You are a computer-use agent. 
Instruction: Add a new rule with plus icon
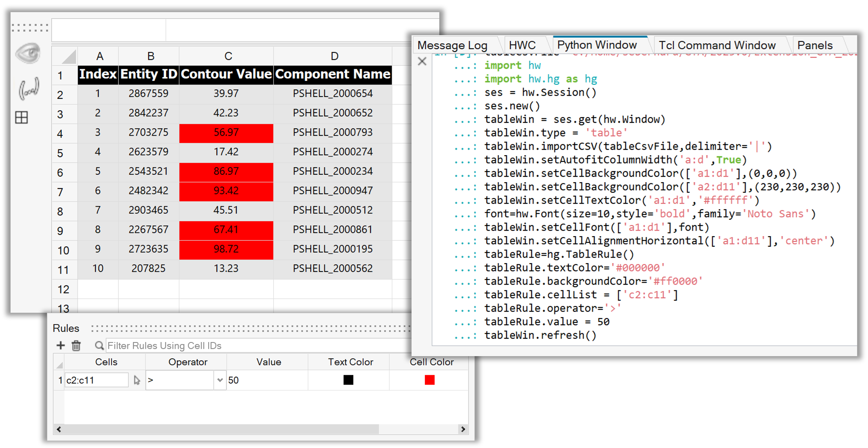point(61,346)
